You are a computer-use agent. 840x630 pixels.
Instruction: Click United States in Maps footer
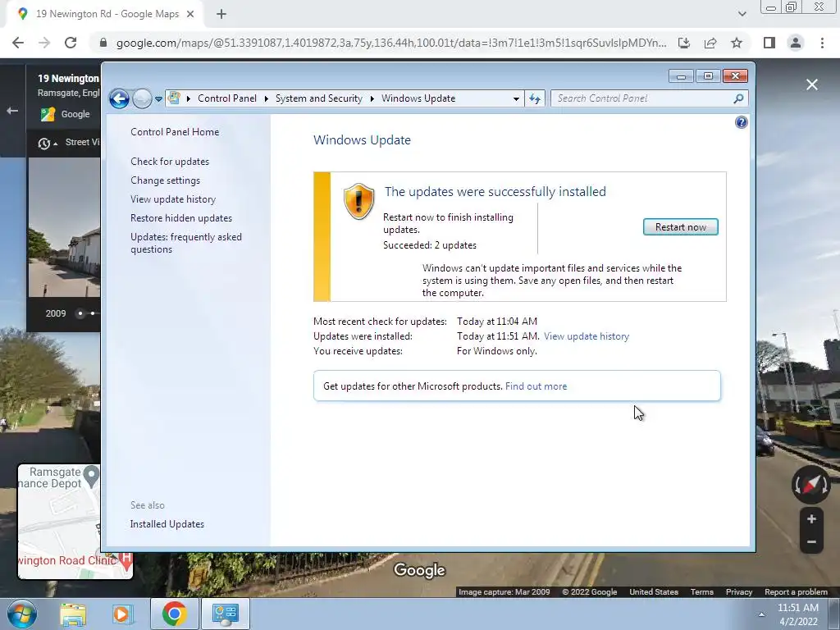tap(654, 592)
